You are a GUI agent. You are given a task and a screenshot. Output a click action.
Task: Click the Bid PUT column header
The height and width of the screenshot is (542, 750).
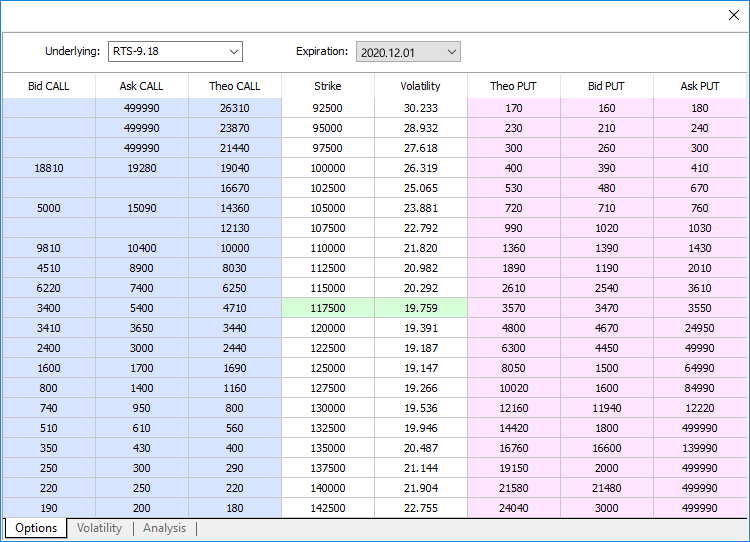607,86
